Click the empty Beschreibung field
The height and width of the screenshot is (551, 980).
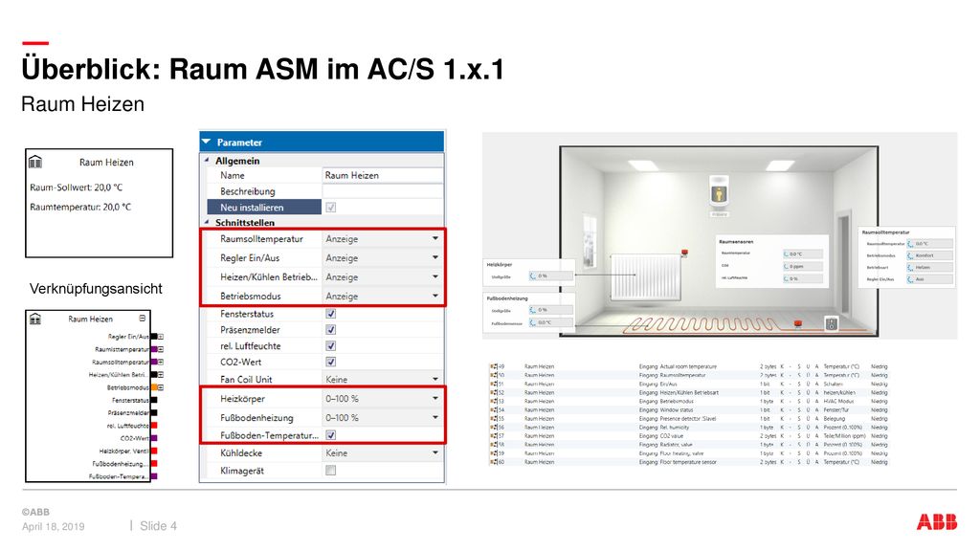coord(383,191)
